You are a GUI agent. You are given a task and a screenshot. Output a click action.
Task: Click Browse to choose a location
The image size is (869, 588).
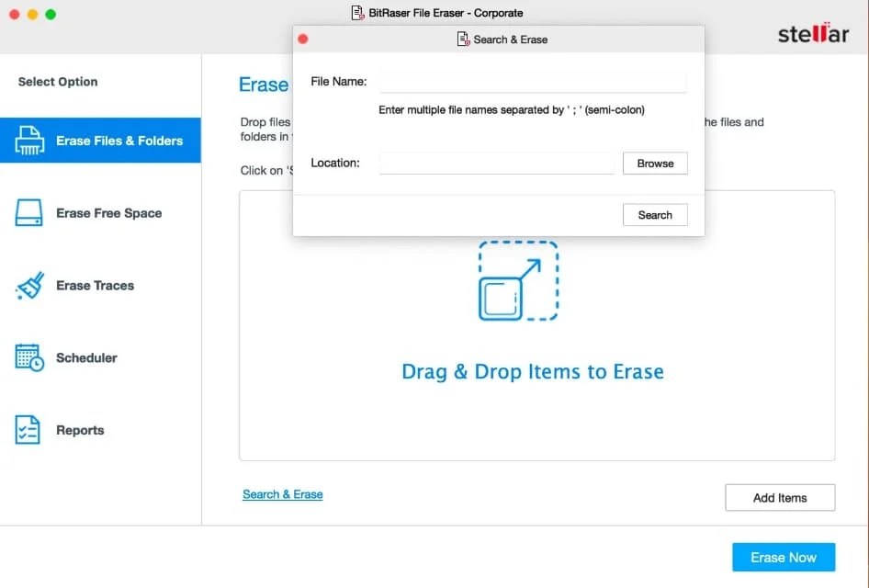(655, 164)
